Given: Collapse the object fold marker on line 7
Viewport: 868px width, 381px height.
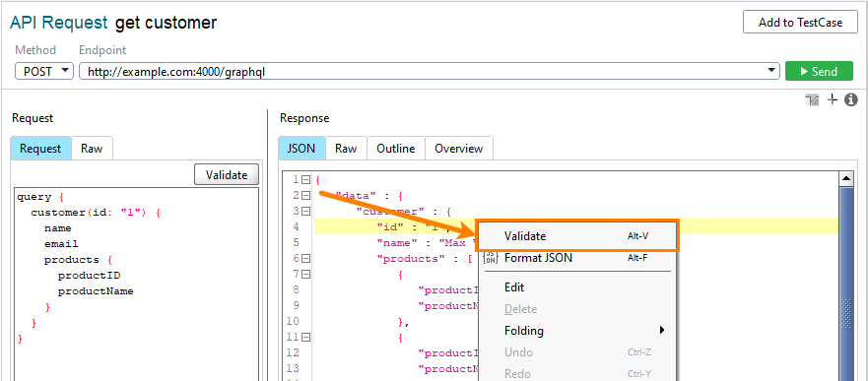Looking at the screenshot, I should pyautogui.click(x=305, y=274).
